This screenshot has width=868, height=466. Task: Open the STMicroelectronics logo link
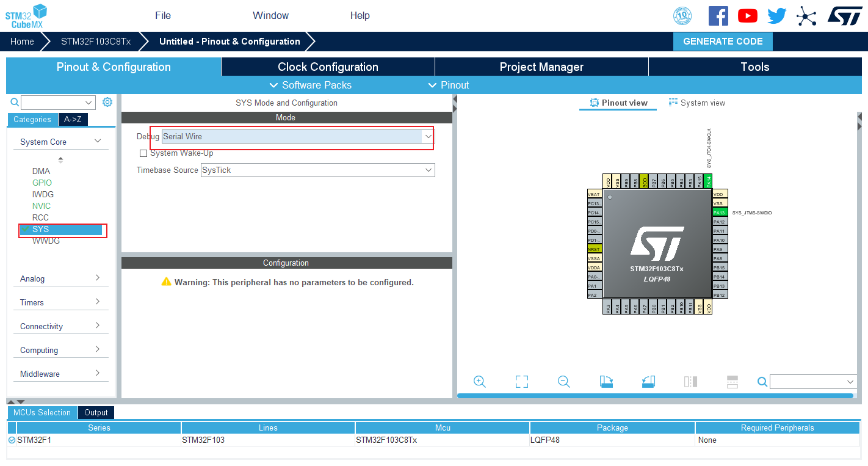point(845,15)
